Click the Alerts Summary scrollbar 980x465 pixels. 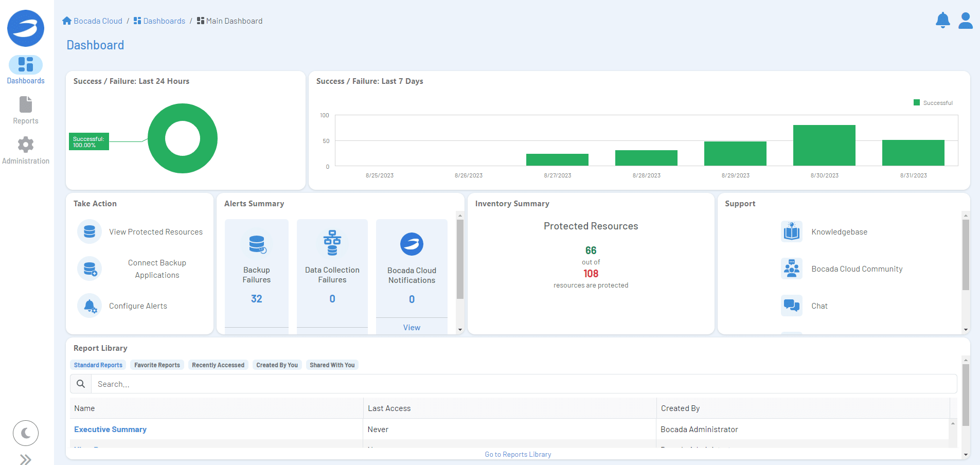click(460, 259)
